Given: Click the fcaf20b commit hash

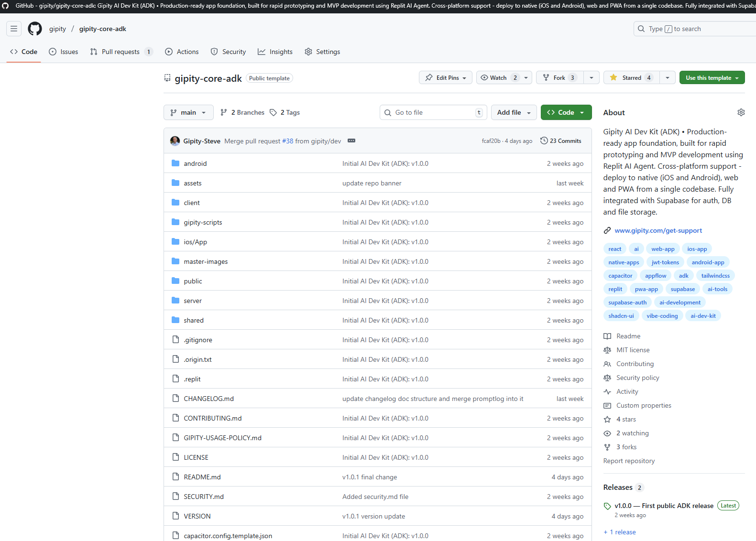Looking at the screenshot, I should [x=491, y=141].
